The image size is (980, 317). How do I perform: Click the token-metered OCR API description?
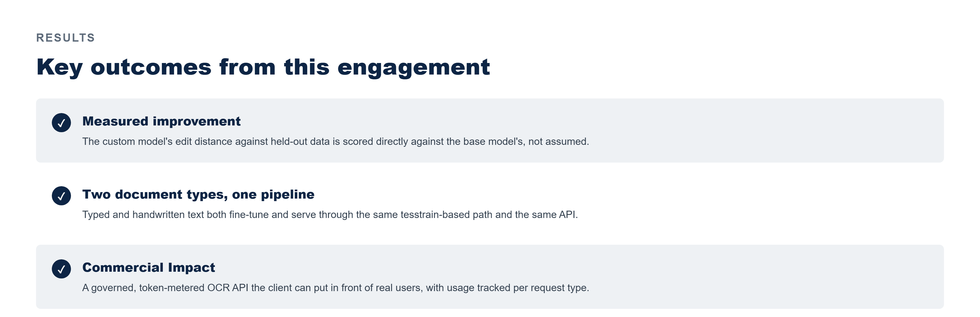click(336, 288)
